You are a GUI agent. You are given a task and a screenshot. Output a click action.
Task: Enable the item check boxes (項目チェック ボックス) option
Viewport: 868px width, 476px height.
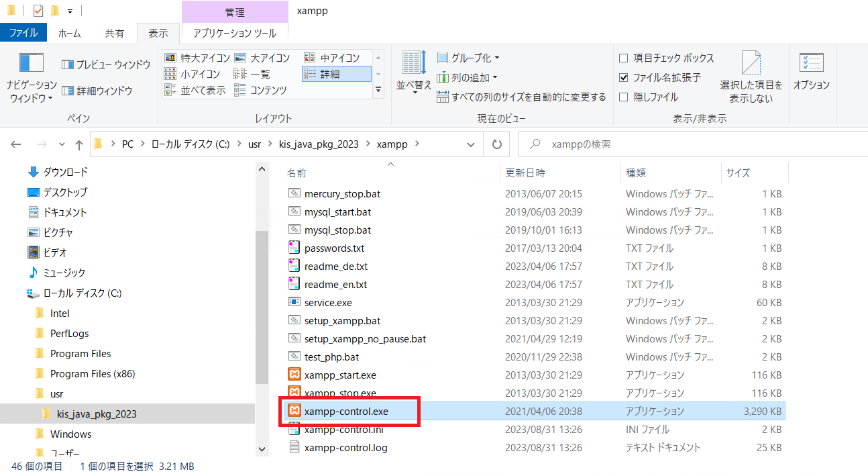623,58
